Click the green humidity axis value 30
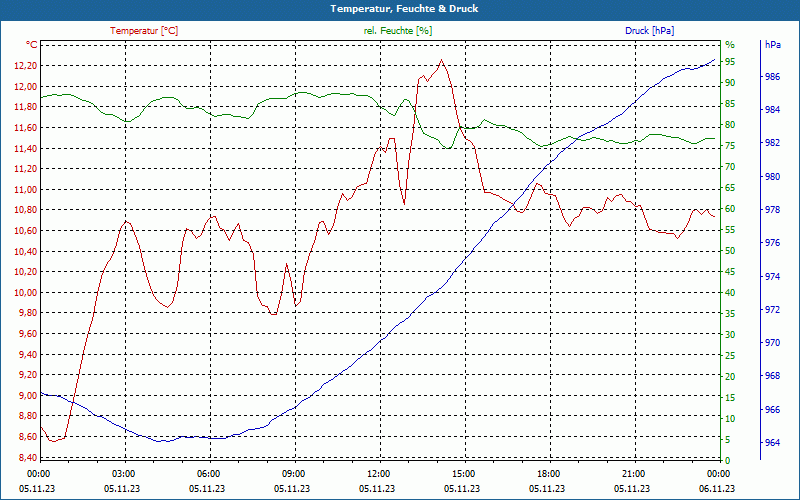The width and height of the screenshot is (800, 500). tap(730, 335)
